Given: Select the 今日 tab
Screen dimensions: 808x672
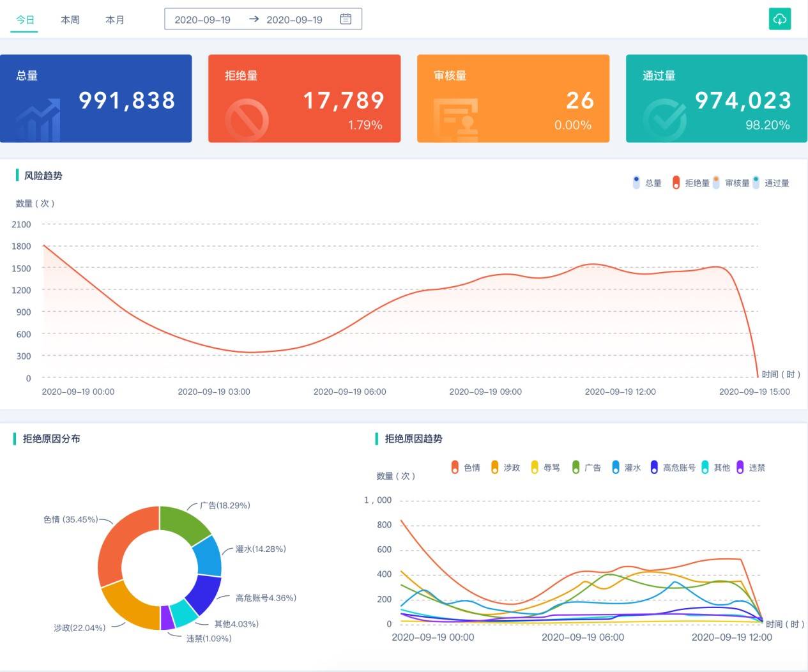Looking at the screenshot, I should (26, 20).
